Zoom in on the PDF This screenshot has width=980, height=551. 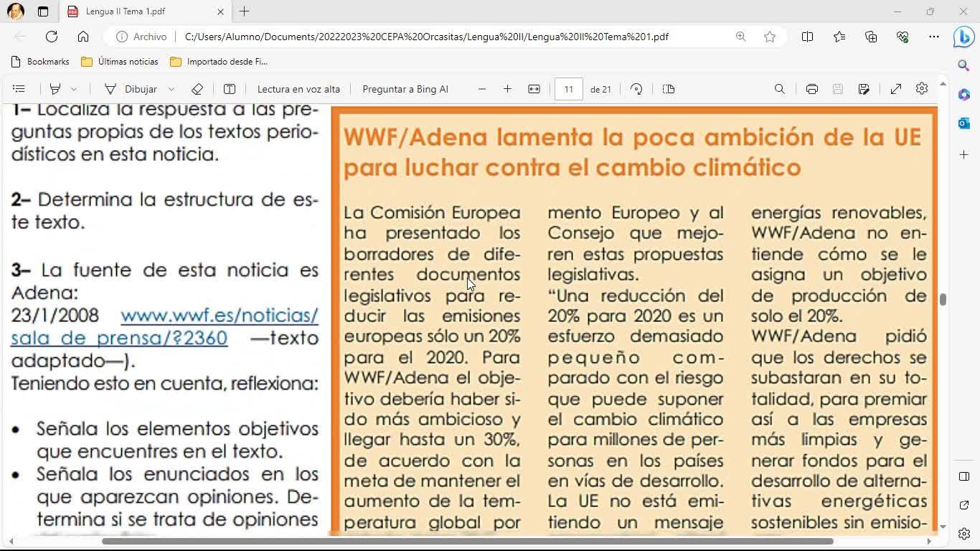[x=507, y=89]
